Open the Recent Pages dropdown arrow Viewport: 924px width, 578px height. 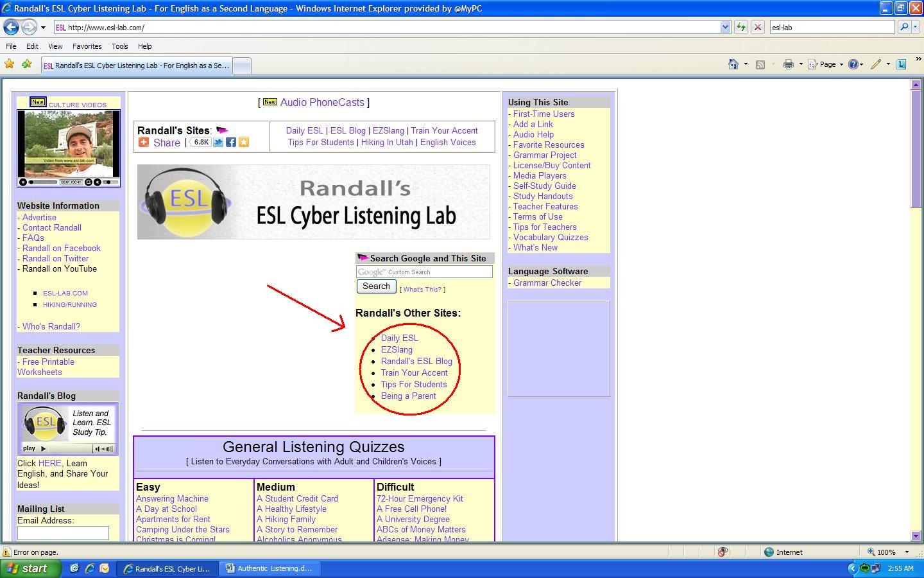43,28
